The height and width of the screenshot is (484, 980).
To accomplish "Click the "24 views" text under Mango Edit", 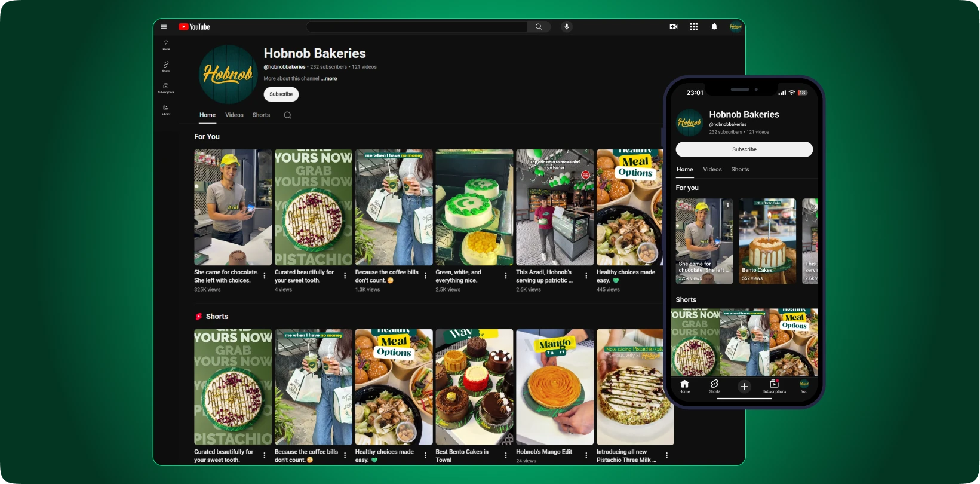I will pos(526,461).
